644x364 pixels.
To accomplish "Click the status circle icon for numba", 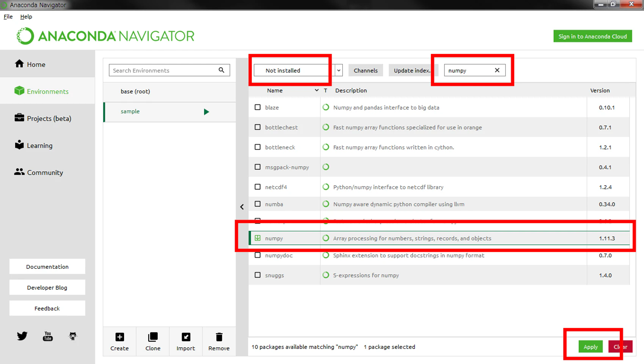I will coord(326,204).
